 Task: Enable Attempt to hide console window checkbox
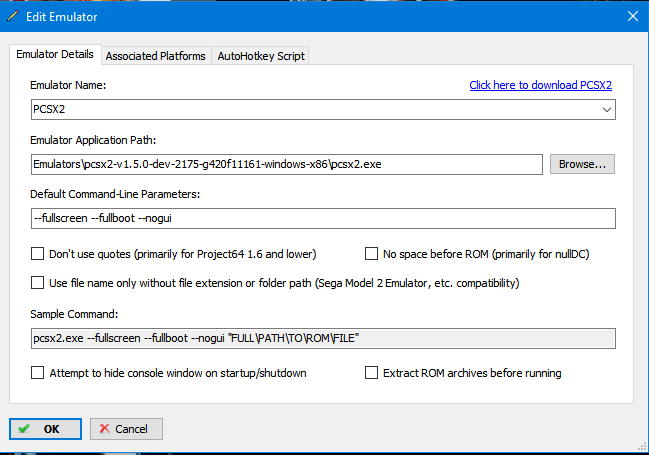pos(37,373)
